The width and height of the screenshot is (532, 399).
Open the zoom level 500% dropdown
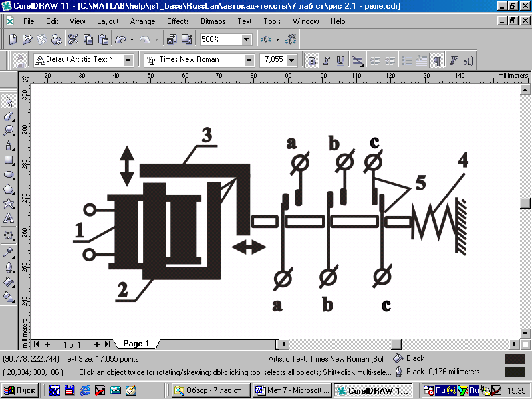point(247,39)
